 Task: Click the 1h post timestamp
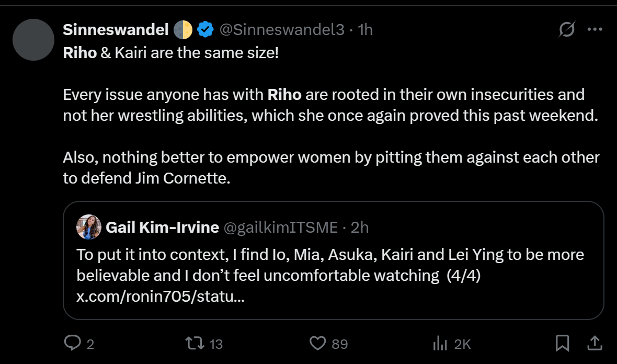[365, 30]
